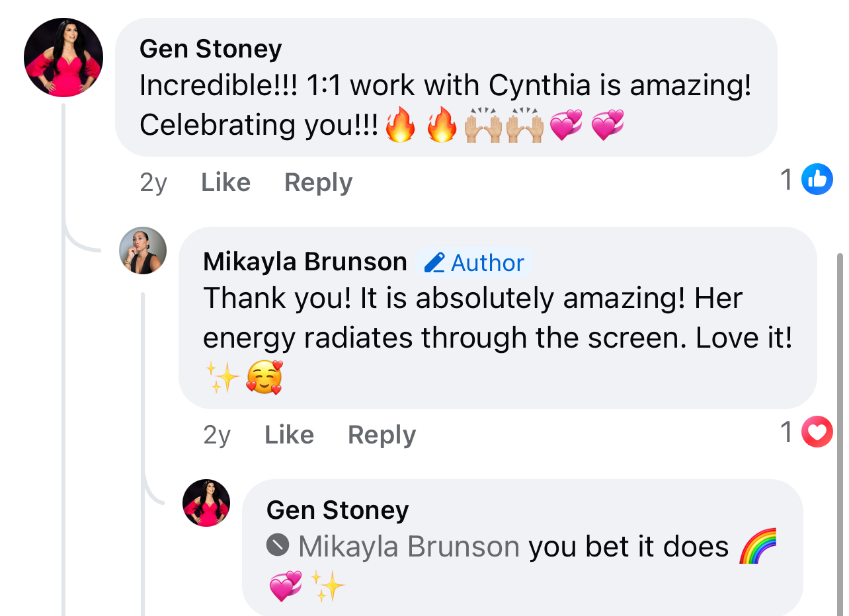Click the red heart reaction icon
Screen dimensions: 849x616
coord(817,432)
